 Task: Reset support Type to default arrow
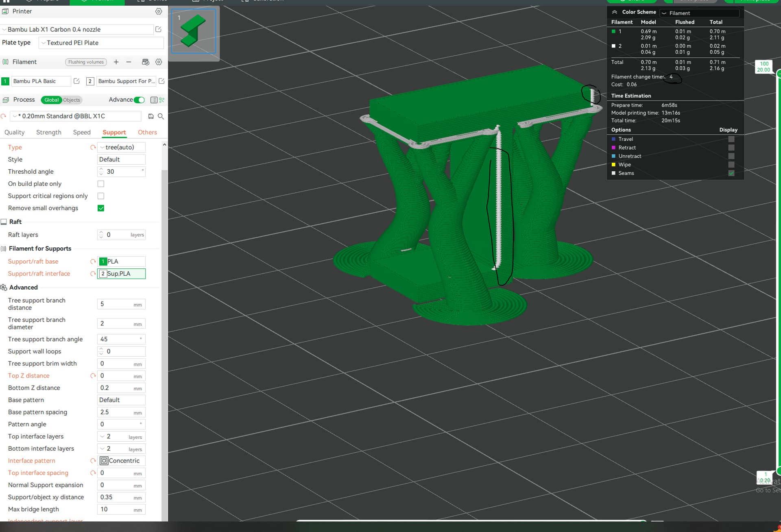pyautogui.click(x=93, y=147)
